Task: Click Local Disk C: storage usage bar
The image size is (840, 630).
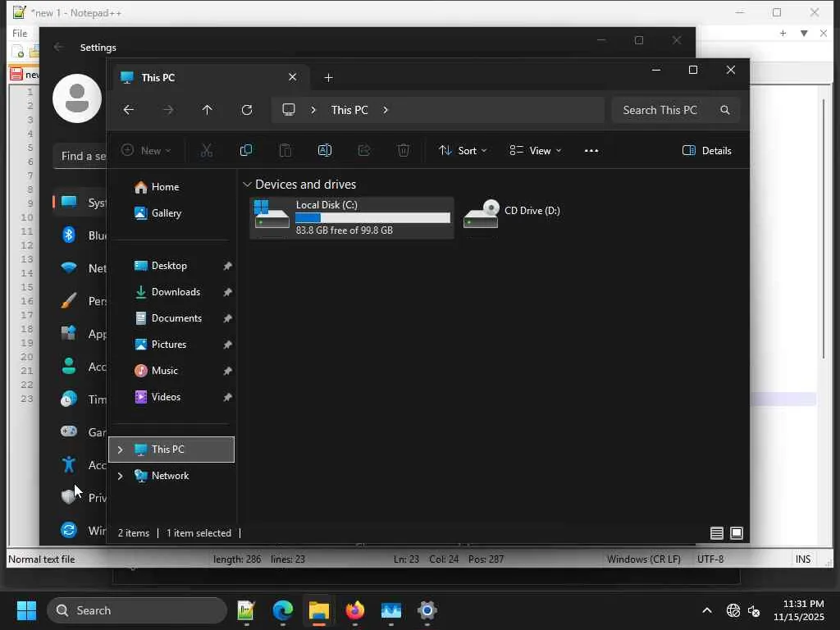Action: tap(373, 217)
